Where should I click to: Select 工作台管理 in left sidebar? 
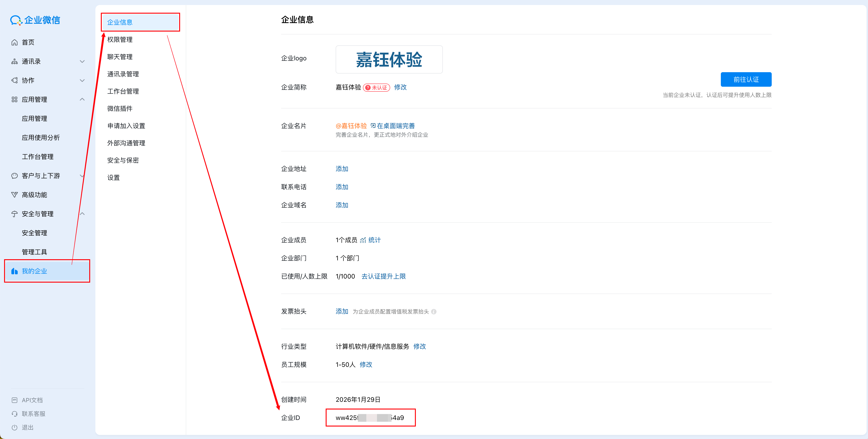click(x=38, y=157)
